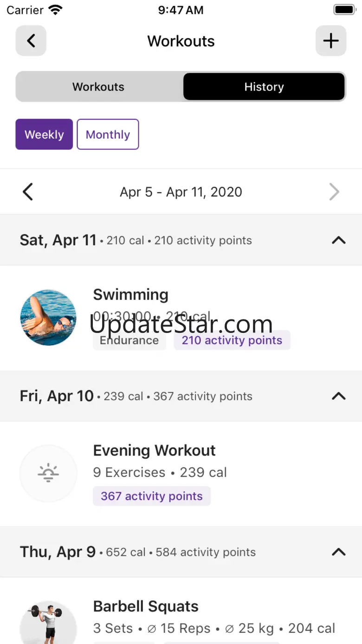The width and height of the screenshot is (362, 644).
Task: Tap the back arrow in header
Action: click(31, 41)
